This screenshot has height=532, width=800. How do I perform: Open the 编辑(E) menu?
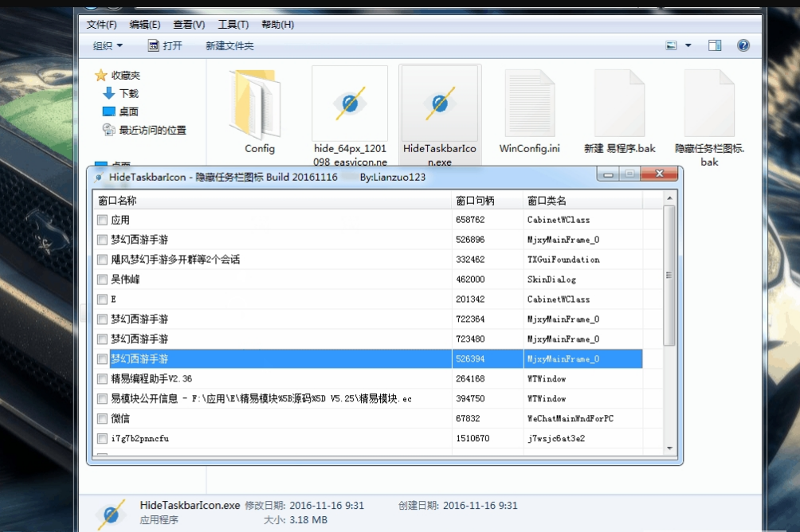[145, 25]
